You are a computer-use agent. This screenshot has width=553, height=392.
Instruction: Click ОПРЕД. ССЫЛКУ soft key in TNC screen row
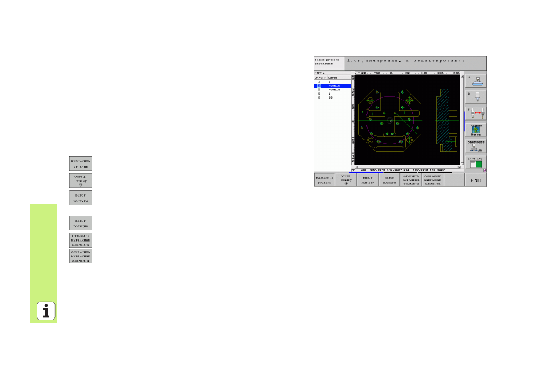point(346,180)
